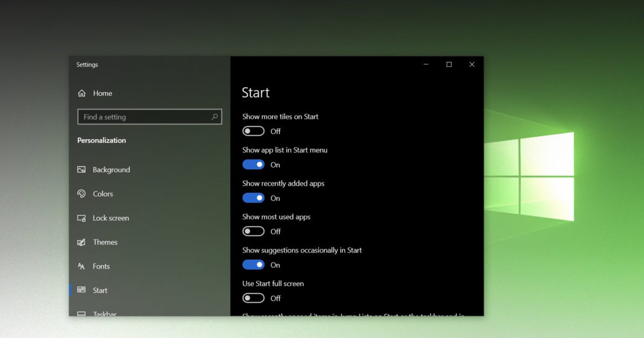The height and width of the screenshot is (338, 644).
Task: Enable Show more tiles on Start
Action: click(x=253, y=131)
